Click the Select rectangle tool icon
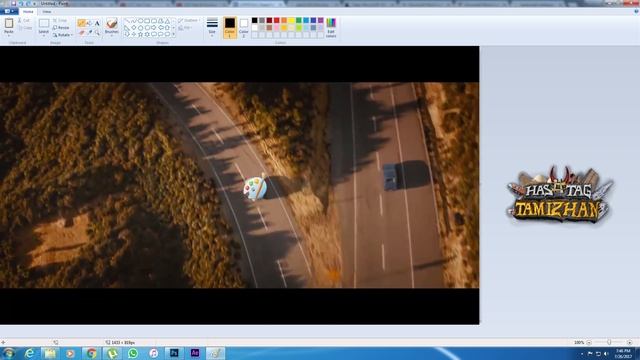Screen dimensions: 640x360 44,23
